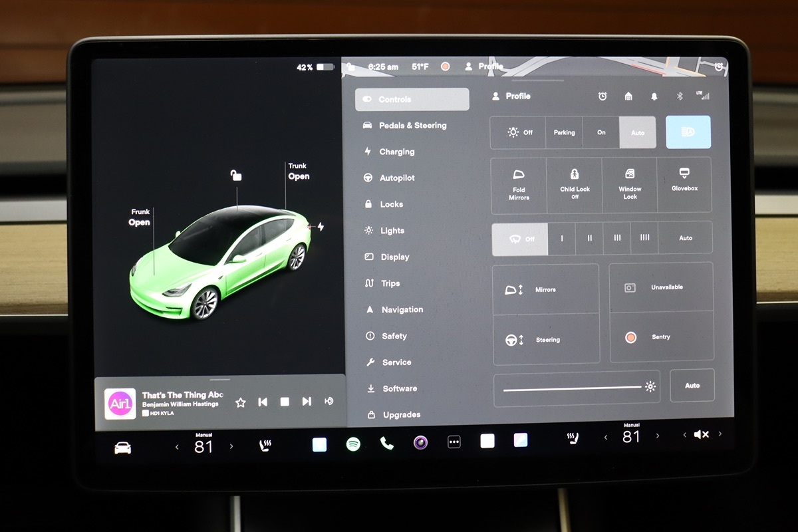Favorite the current song with star
Viewport: 798px width, 532px height.
coord(241,402)
